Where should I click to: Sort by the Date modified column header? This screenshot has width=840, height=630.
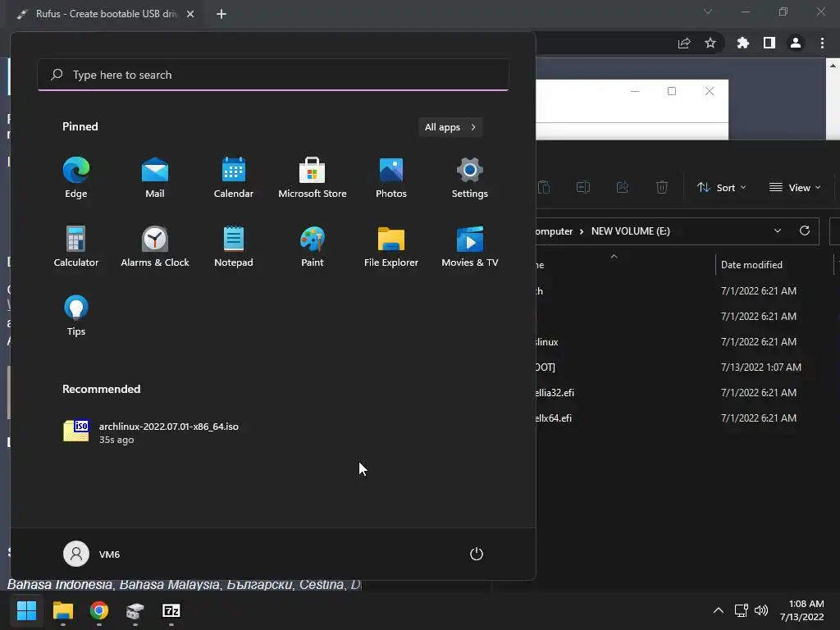click(751, 265)
